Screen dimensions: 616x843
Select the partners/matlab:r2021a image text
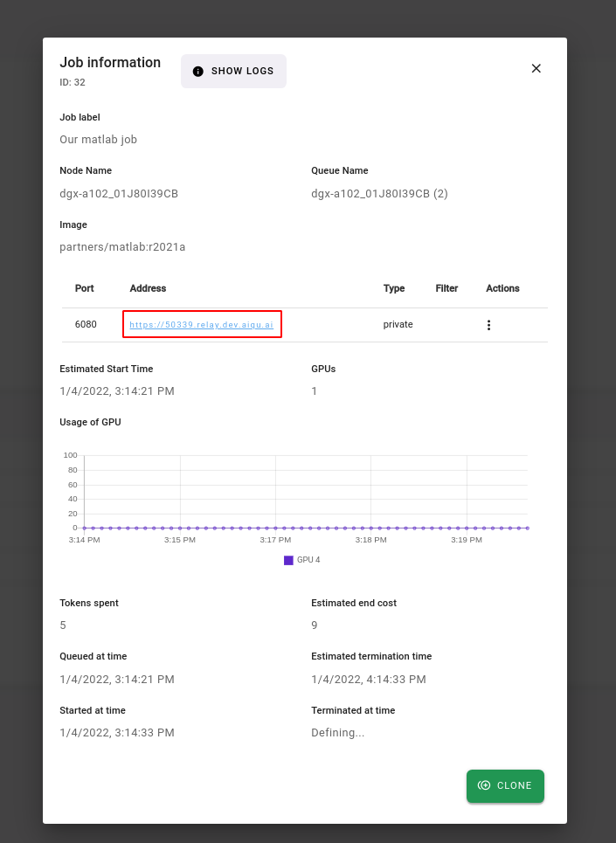click(122, 247)
